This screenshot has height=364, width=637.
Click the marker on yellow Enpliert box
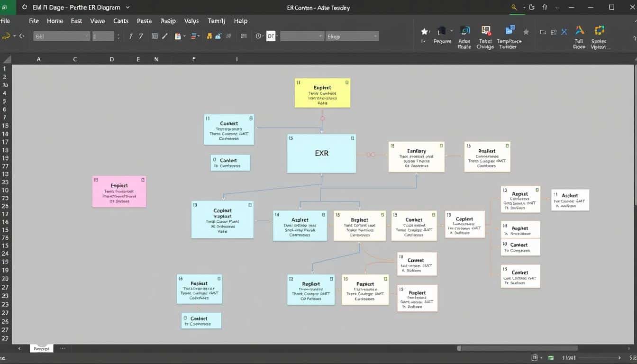point(347,82)
